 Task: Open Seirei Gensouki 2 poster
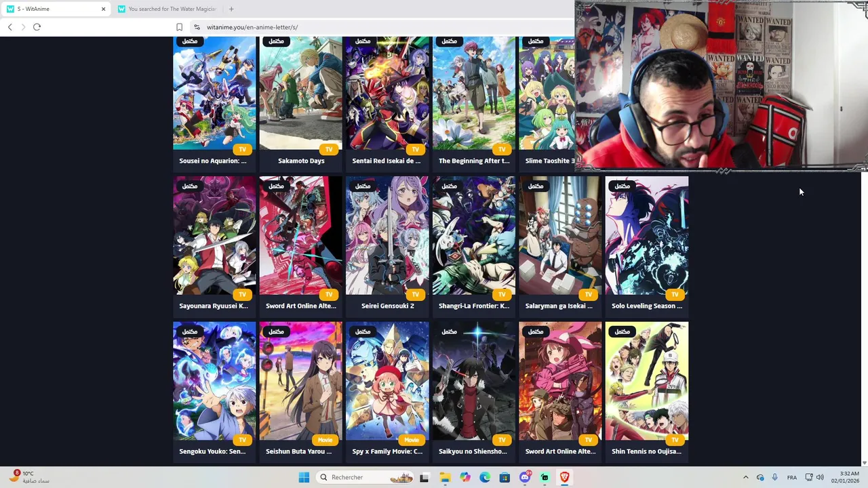(x=387, y=236)
